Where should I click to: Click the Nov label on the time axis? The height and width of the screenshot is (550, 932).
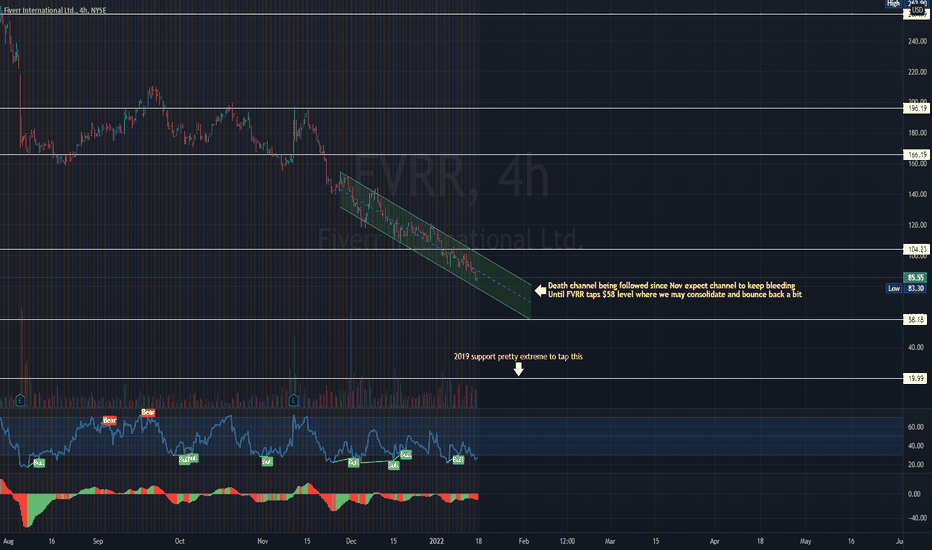tap(263, 541)
